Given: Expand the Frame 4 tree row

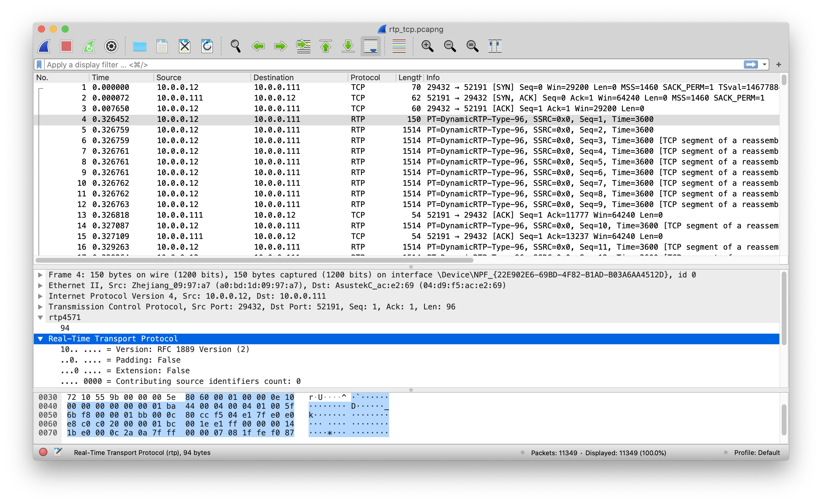Looking at the screenshot, I should pyautogui.click(x=40, y=275).
